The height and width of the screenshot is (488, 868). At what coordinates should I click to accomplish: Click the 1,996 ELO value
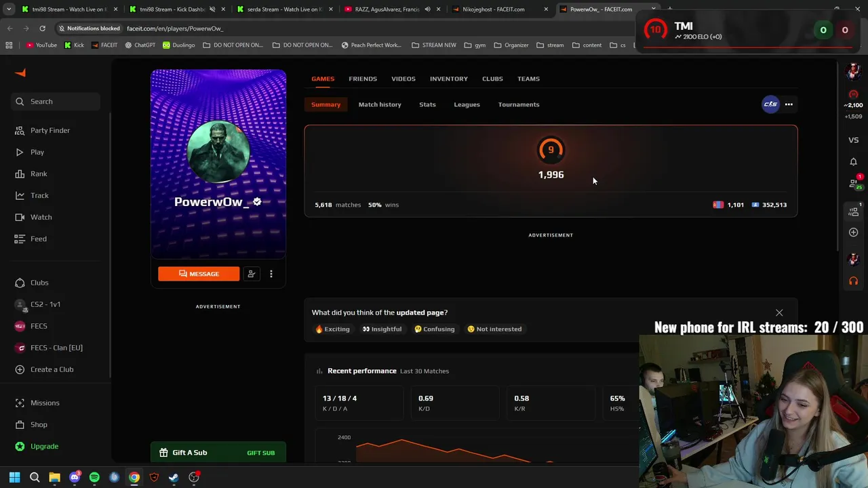point(551,175)
